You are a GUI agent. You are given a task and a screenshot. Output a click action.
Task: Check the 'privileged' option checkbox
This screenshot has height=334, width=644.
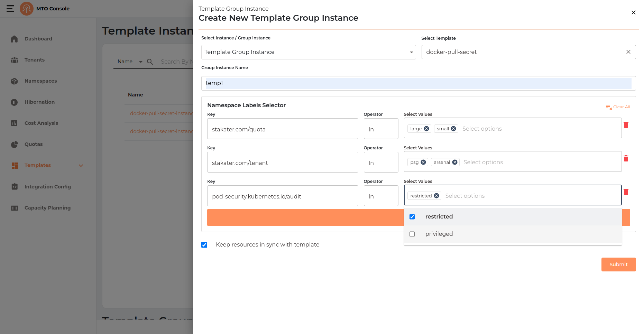click(412, 234)
